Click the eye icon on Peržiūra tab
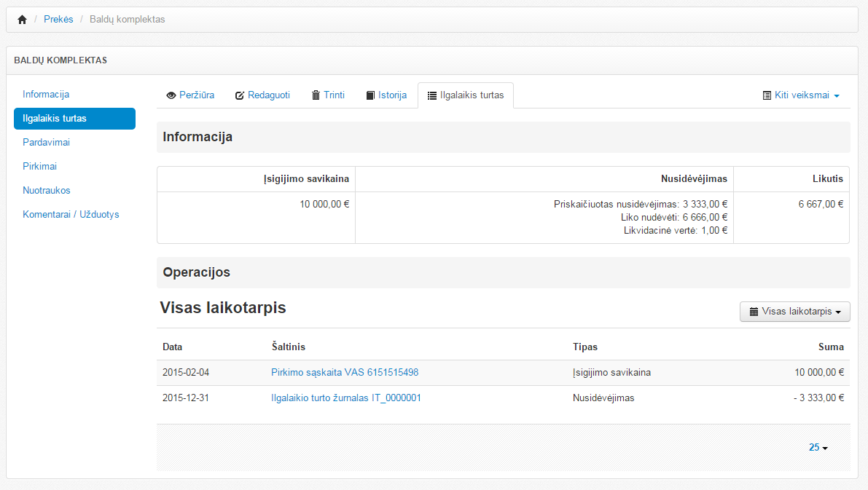 171,95
